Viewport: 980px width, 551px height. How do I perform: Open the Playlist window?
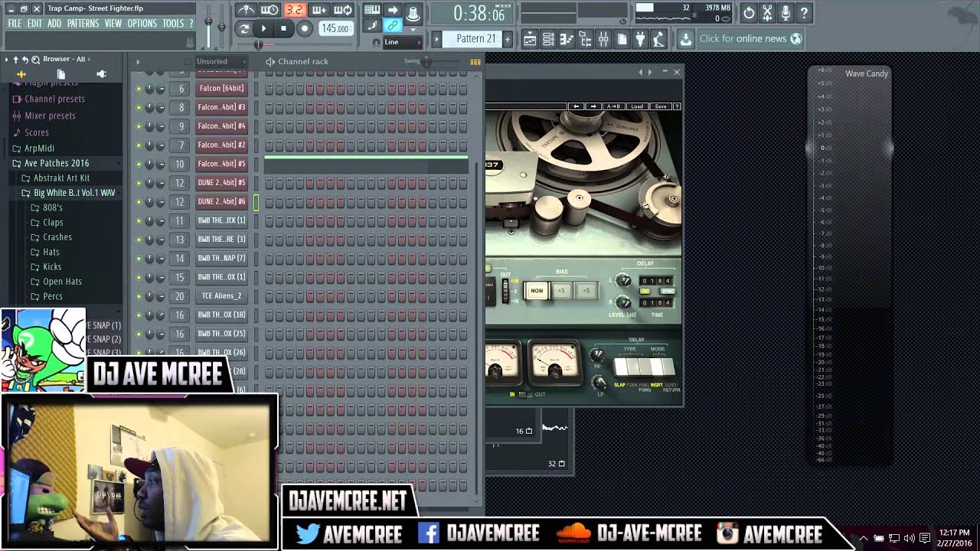530,38
